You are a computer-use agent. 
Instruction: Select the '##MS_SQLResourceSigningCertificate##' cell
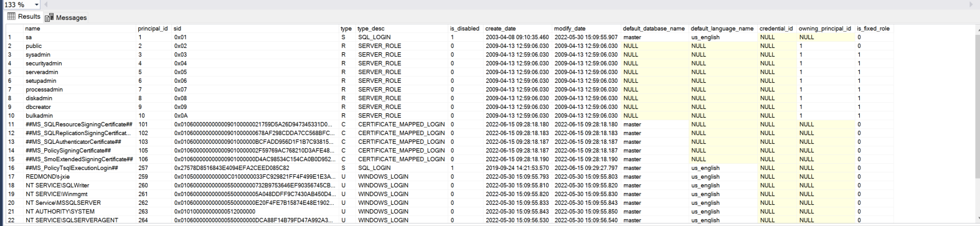[x=80, y=125]
